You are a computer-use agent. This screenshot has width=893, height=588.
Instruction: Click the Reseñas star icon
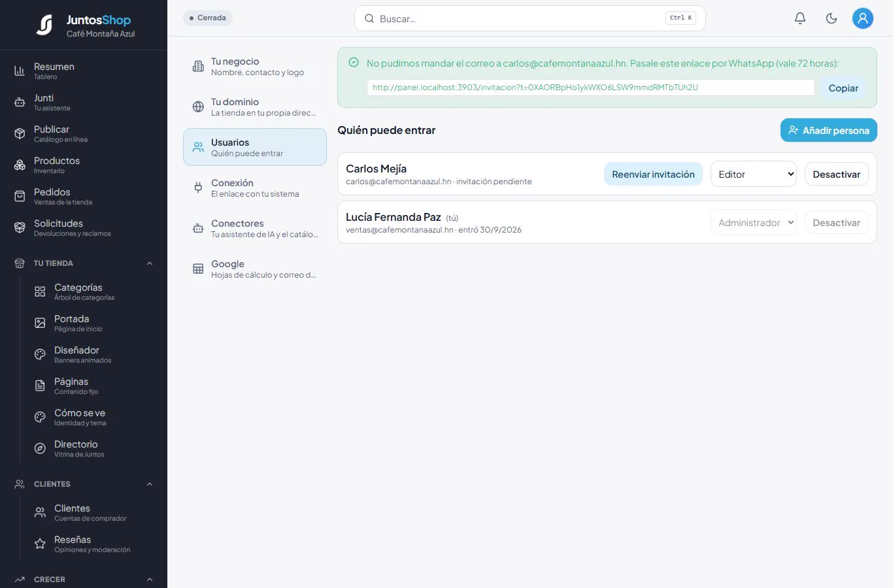40,544
